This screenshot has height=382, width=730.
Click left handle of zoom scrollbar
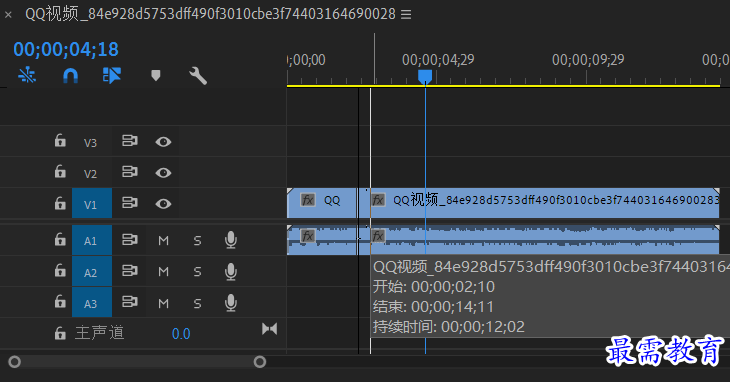click(x=14, y=362)
